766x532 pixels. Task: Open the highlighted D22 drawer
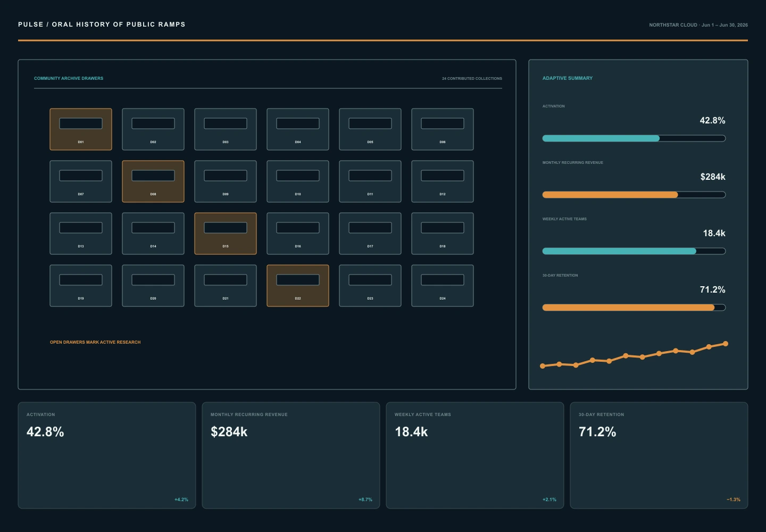[x=298, y=286]
